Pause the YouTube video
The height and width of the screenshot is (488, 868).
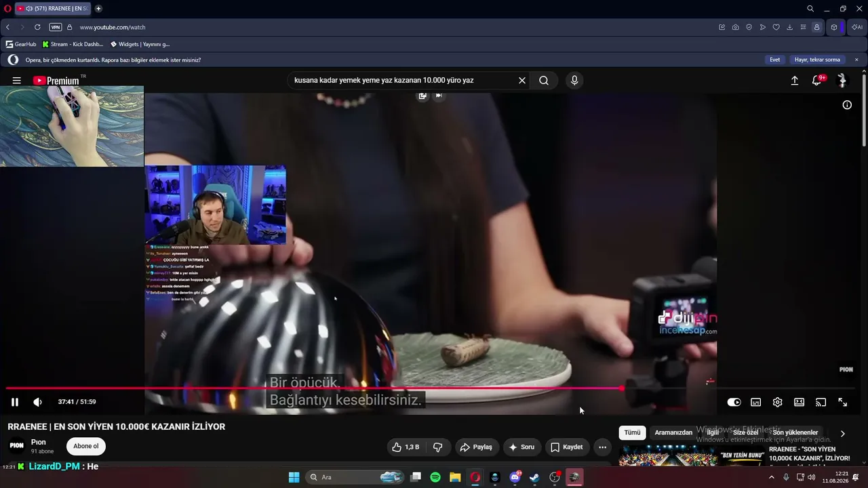[14, 402]
